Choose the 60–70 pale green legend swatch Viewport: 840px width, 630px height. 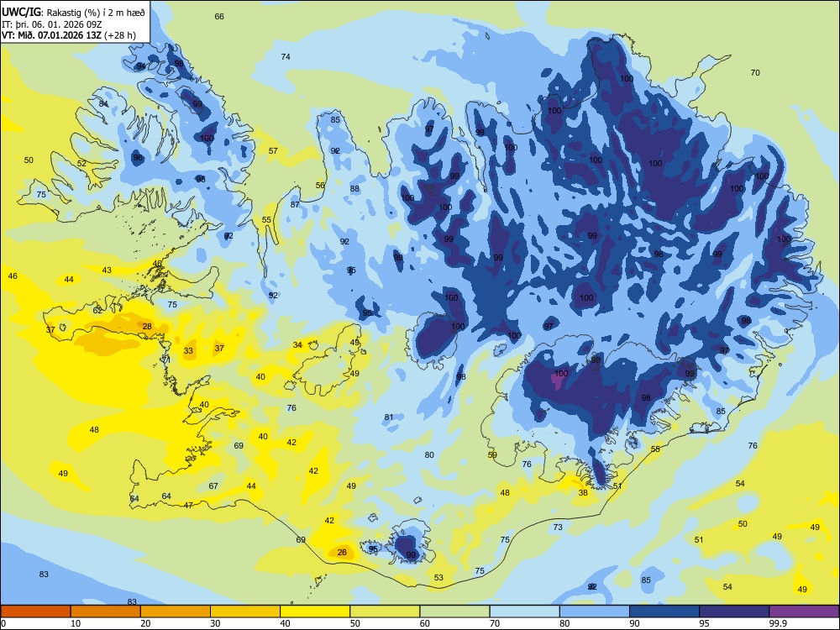coord(454,612)
